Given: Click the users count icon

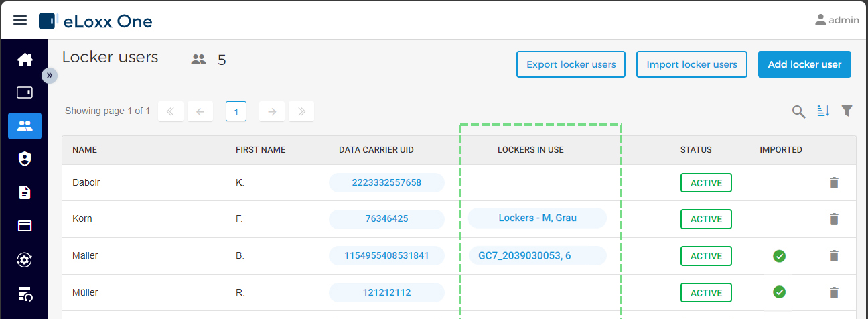Looking at the screenshot, I should coord(198,60).
